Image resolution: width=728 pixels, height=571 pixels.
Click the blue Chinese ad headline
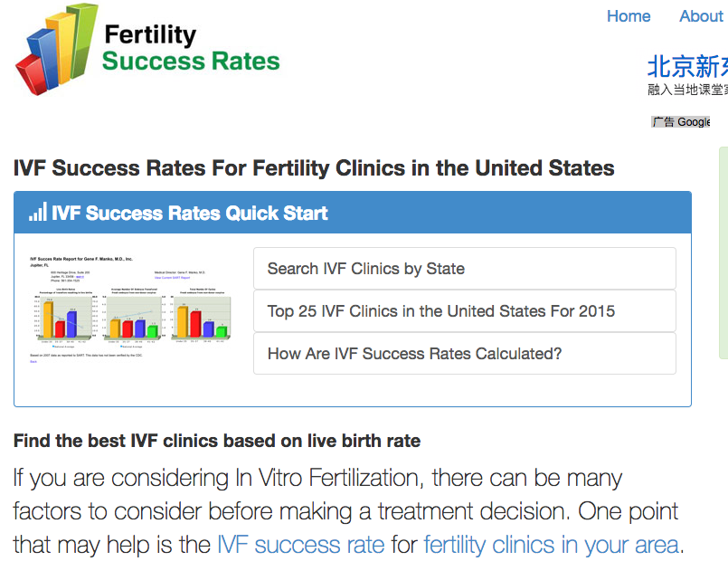point(687,66)
